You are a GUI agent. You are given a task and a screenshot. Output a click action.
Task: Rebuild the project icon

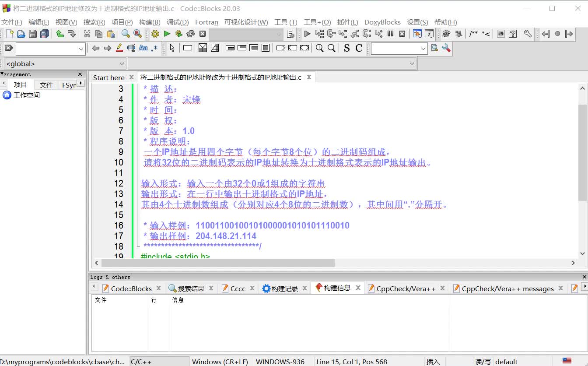point(190,34)
